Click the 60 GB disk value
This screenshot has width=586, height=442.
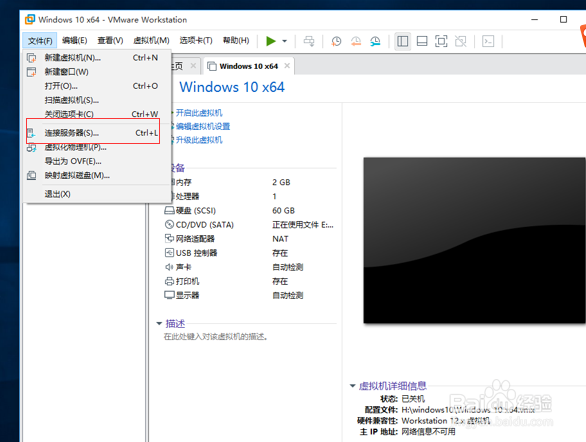pos(283,211)
